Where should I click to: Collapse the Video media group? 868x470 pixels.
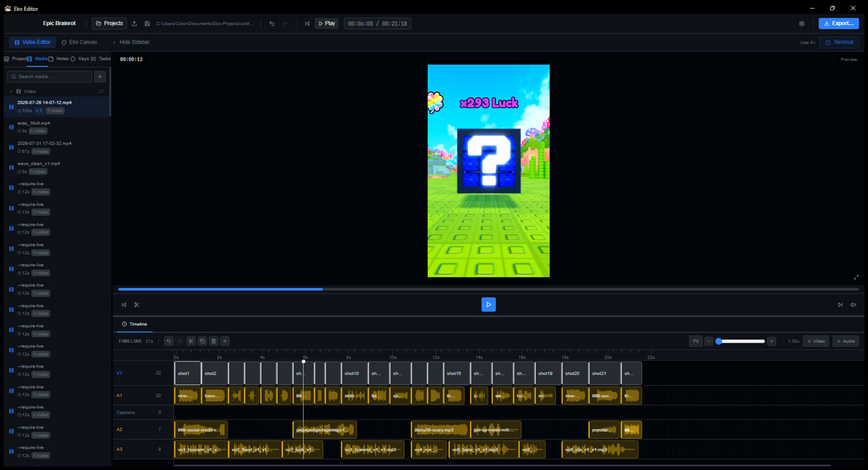tap(11, 91)
